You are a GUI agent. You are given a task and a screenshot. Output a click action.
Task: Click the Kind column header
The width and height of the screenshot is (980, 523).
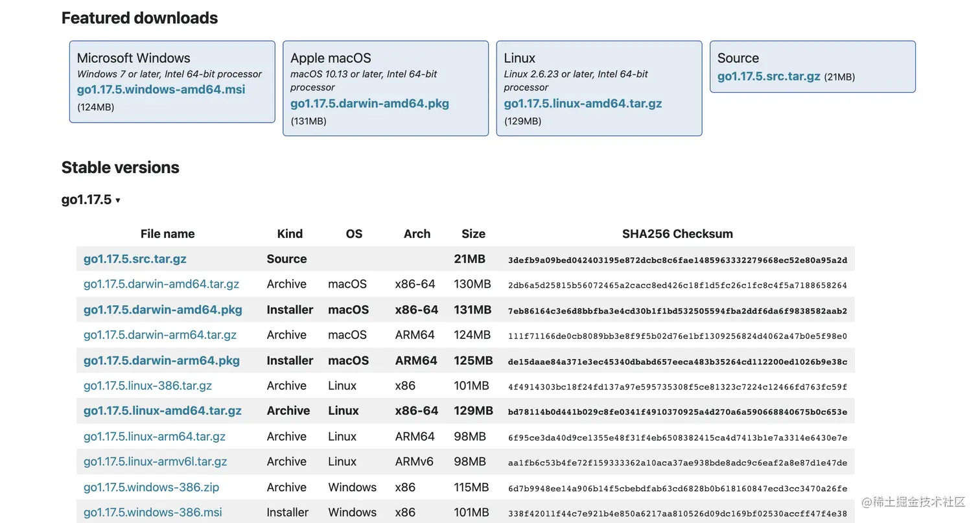pos(290,234)
